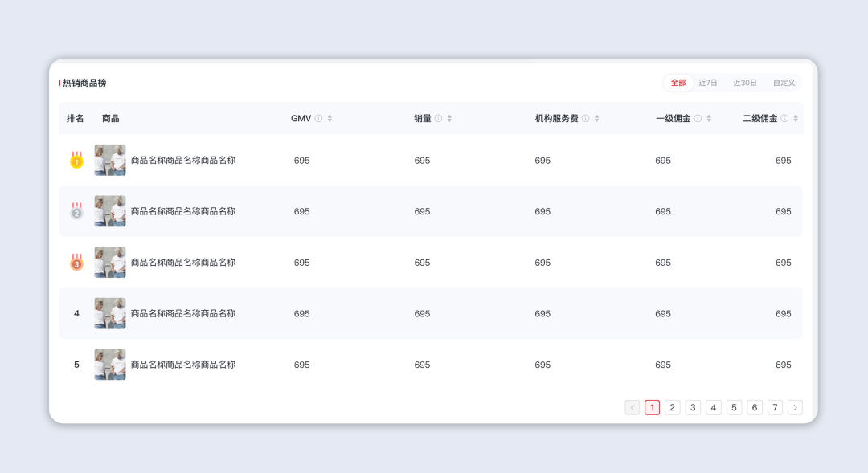Switch to the 近30日 filter tab
This screenshot has width=868, height=473.
745,83
